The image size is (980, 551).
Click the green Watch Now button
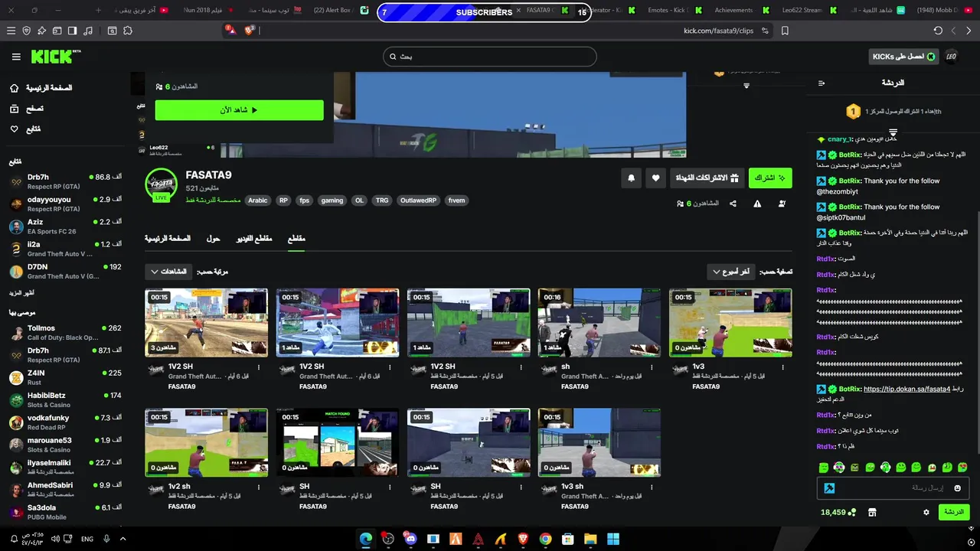click(239, 110)
